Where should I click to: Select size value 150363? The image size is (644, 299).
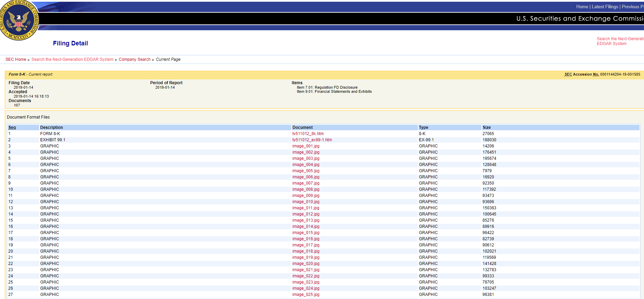coord(489,208)
